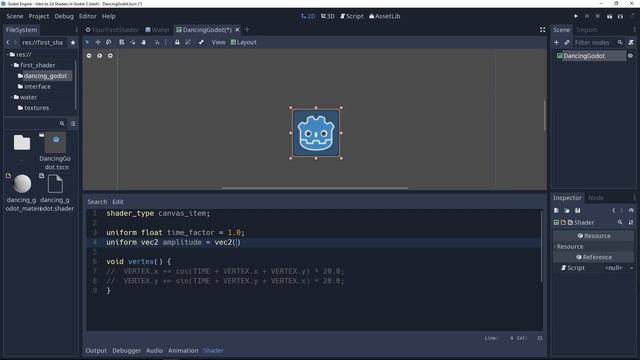This screenshot has width=640, height=360.
Task: Zoom out with the minus button in viewport
Action: [89, 56]
